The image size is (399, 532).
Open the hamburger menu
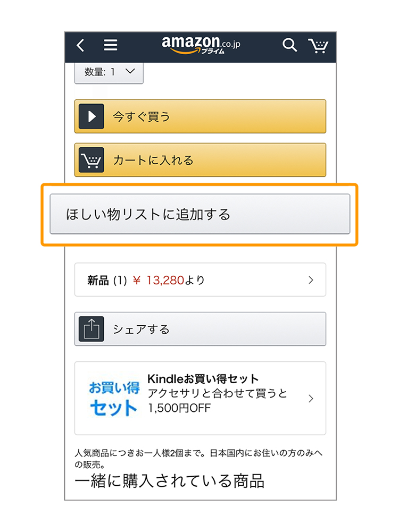(x=110, y=45)
